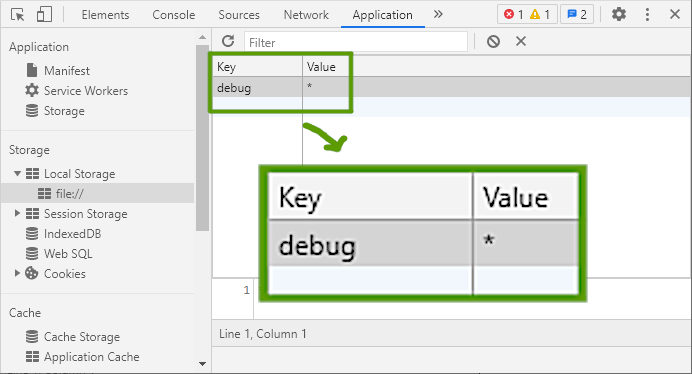
Task: Click sidebar scrollbar up arrow
Action: [202, 38]
